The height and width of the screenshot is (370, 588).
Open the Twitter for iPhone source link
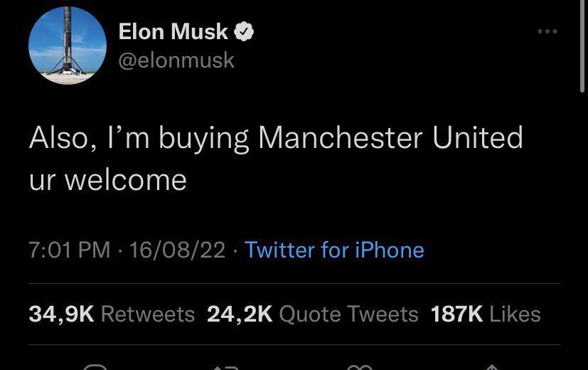tap(334, 250)
